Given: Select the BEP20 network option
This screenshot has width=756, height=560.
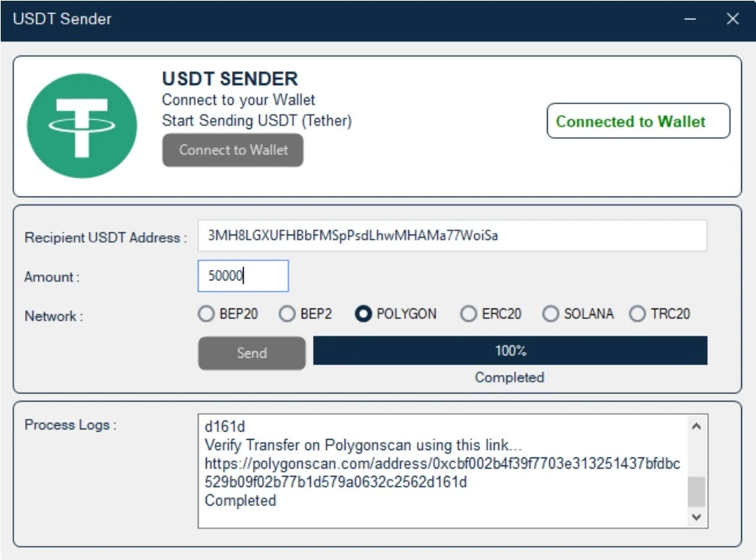Looking at the screenshot, I should tap(228, 314).
